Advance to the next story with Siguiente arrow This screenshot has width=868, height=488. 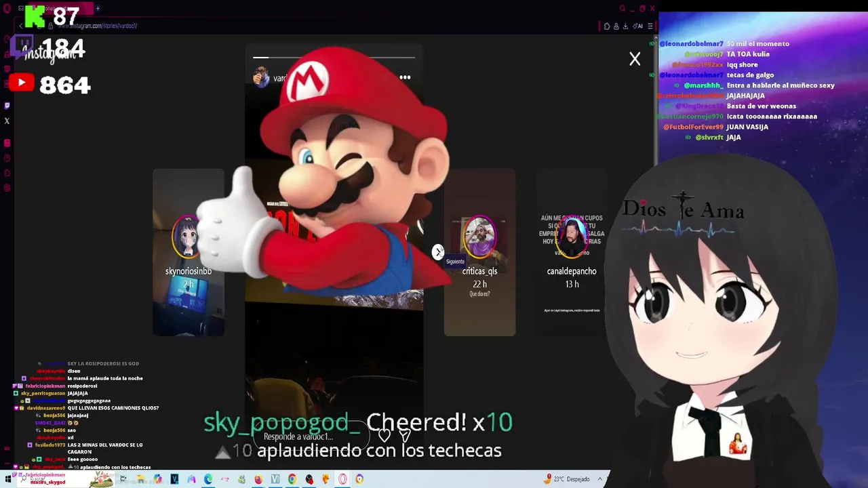(x=438, y=252)
